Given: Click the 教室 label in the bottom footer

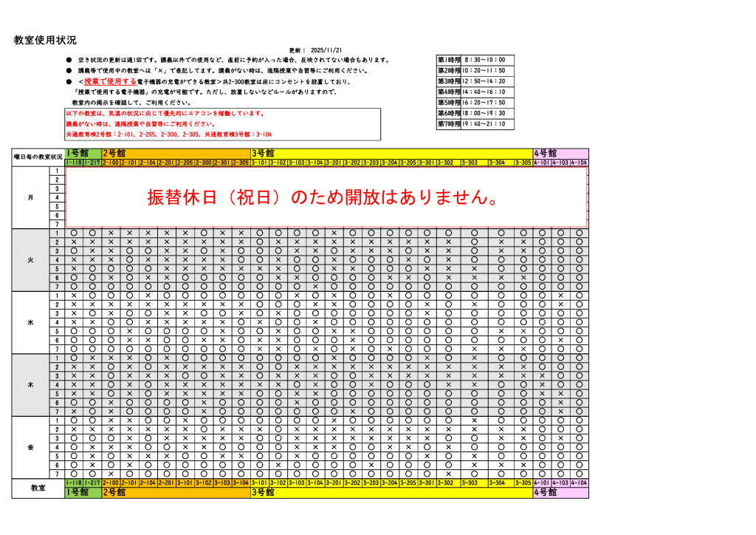Looking at the screenshot, I should pyautogui.click(x=38, y=488).
